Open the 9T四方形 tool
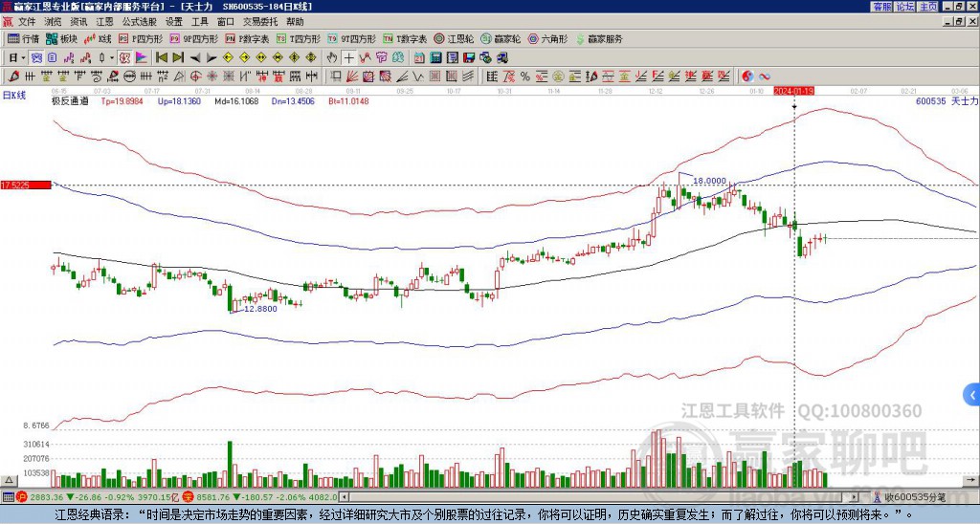980x524 pixels. (x=352, y=38)
